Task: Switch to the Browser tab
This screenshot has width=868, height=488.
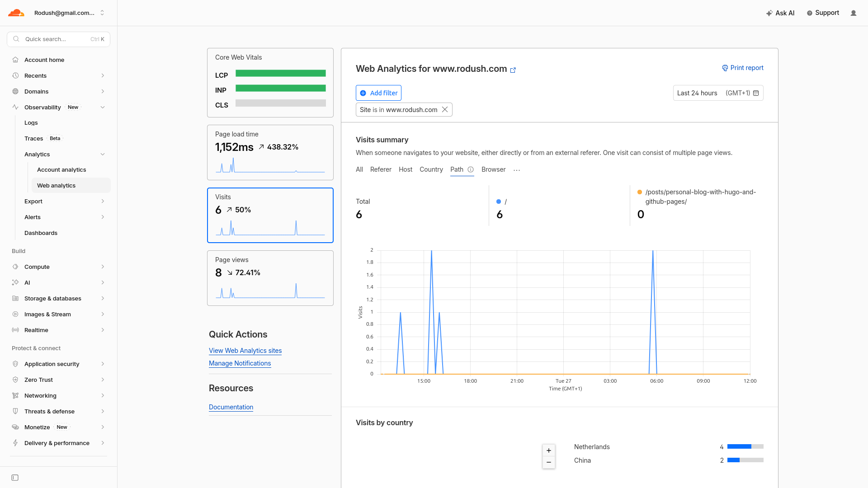Action: click(494, 169)
